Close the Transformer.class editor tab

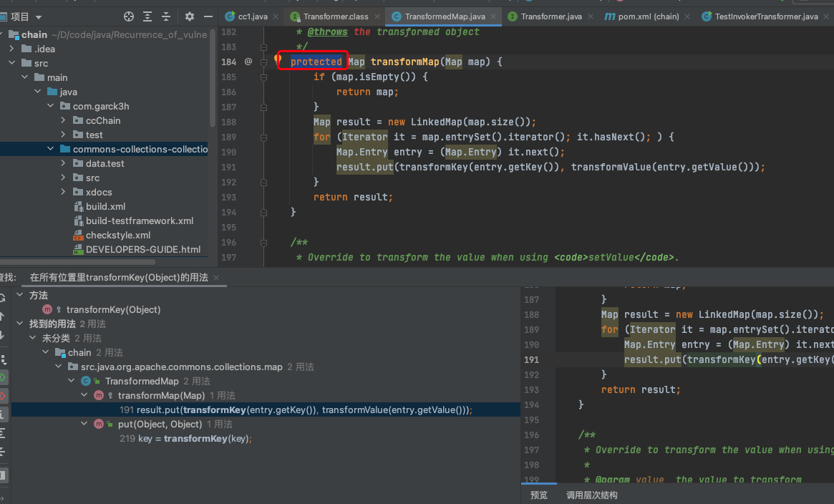(x=377, y=16)
